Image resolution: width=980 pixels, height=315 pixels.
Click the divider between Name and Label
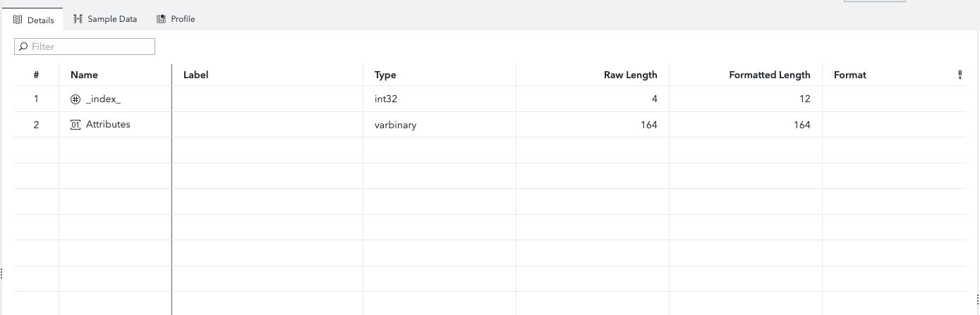(171, 75)
